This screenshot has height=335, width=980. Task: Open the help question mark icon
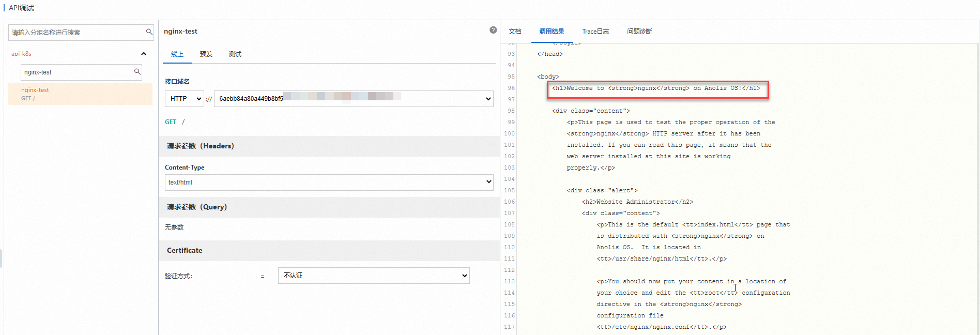[x=493, y=30]
